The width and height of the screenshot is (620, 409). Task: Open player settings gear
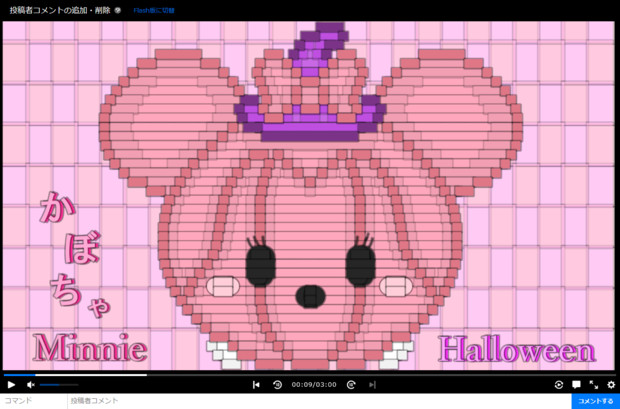click(611, 384)
